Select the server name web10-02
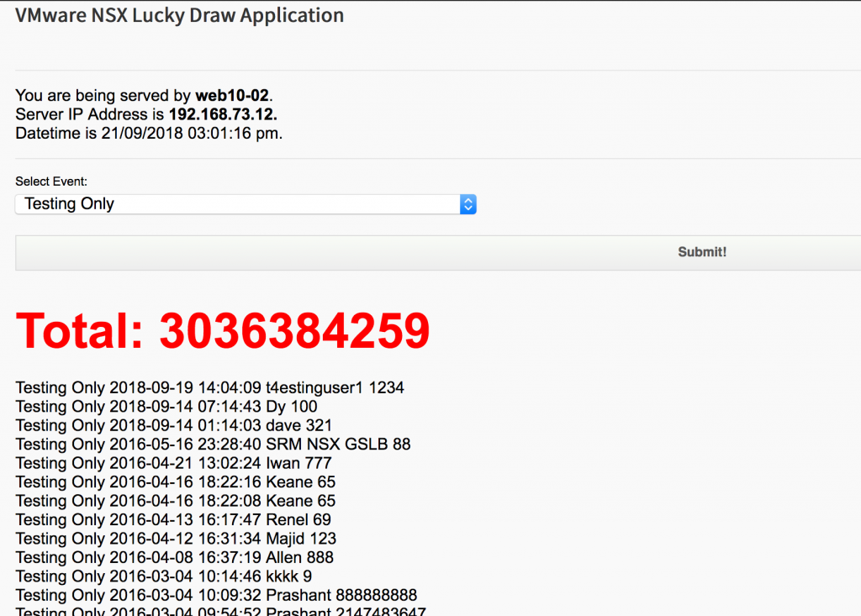This screenshot has width=861, height=616. pyautogui.click(x=232, y=96)
